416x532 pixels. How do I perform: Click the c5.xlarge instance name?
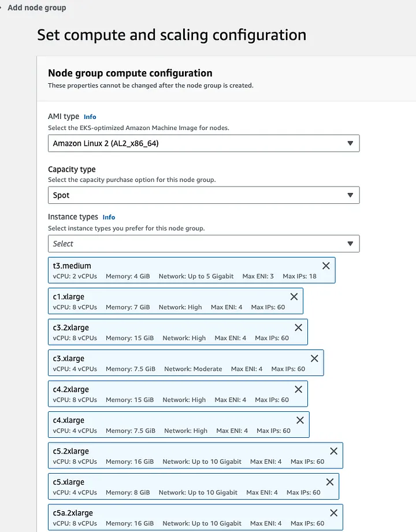[x=69, y=482]
